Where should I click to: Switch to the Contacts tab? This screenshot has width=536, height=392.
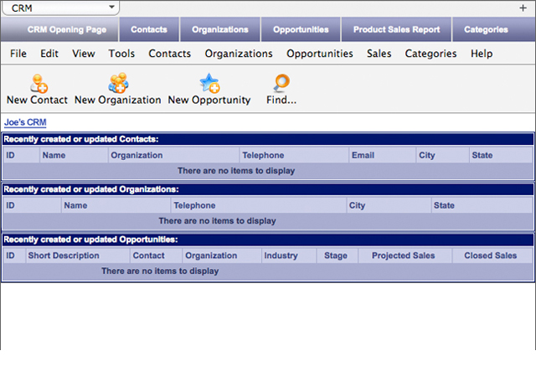149,29
